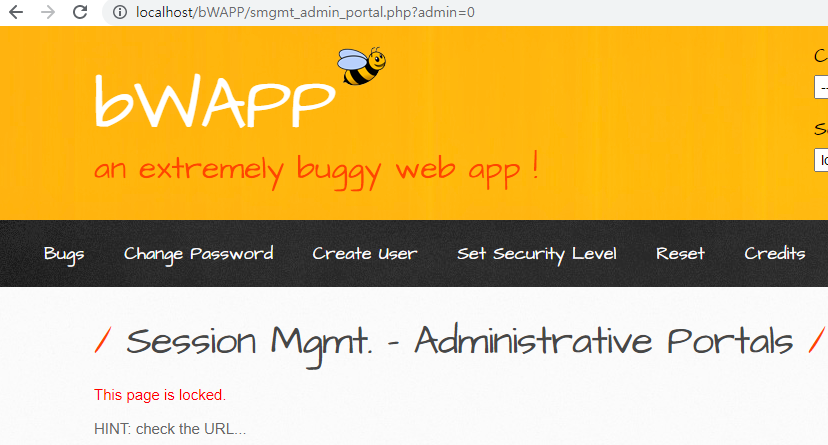Click the address bar URL text
The width and height of the screenshot is (828, 445).
305,12
